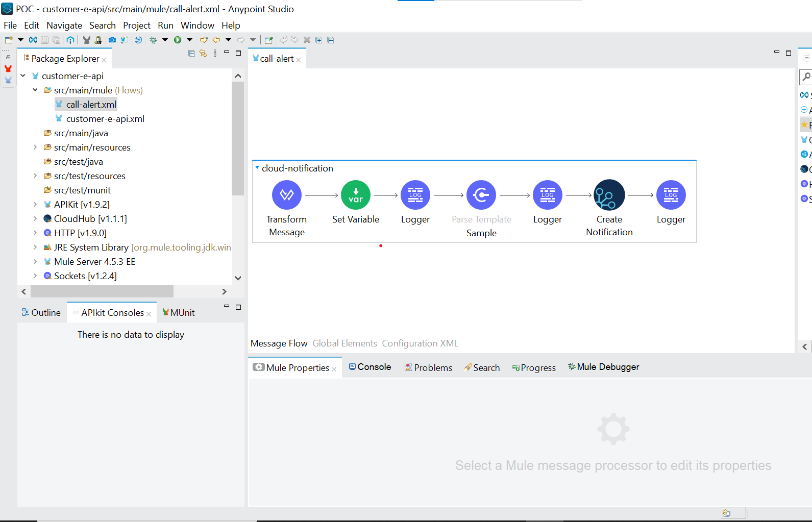Click the green bug Debug icon
The width and height of the screenshot is (812, 522).
pyautogui.click(x=153, y=40)
